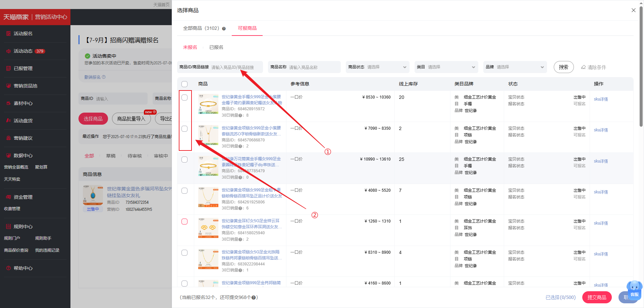The width and height of the screenshot is (644, 308).
Task: Click the eraser icon for 清除条件
Action: (583, 67)
